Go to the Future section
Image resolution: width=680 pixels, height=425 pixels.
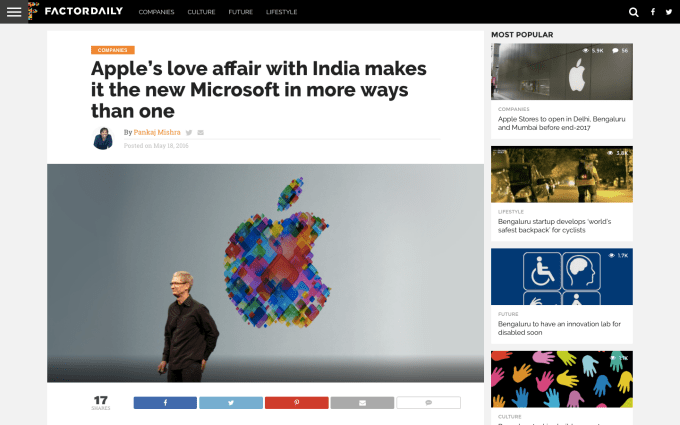[x=241, y=12]
